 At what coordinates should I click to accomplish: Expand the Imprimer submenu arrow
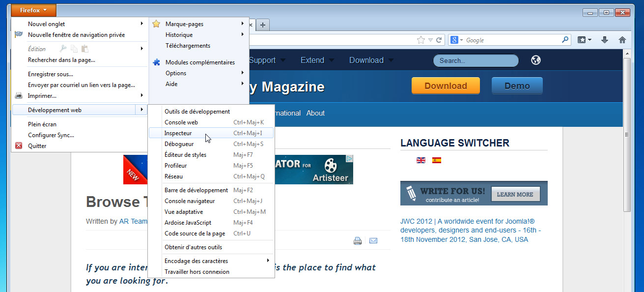pos(142,95)
